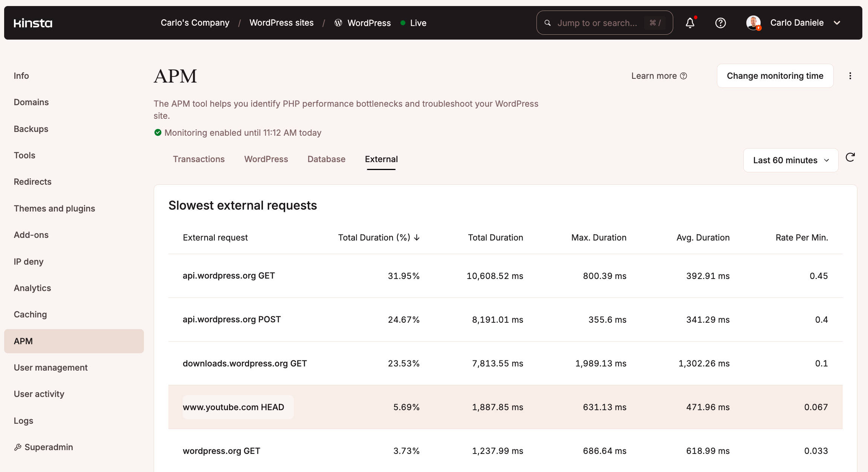Open the three-dot kebab menu
The image size is (868, 472).
(850, 76)
